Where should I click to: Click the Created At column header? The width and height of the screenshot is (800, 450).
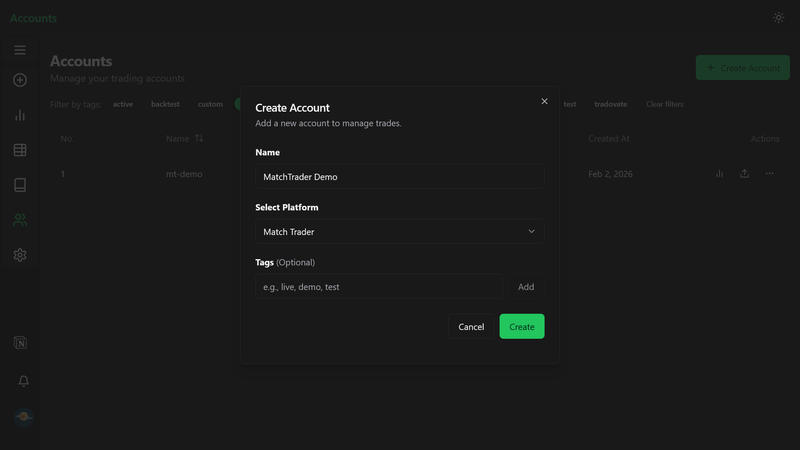[x=609, y=139]
